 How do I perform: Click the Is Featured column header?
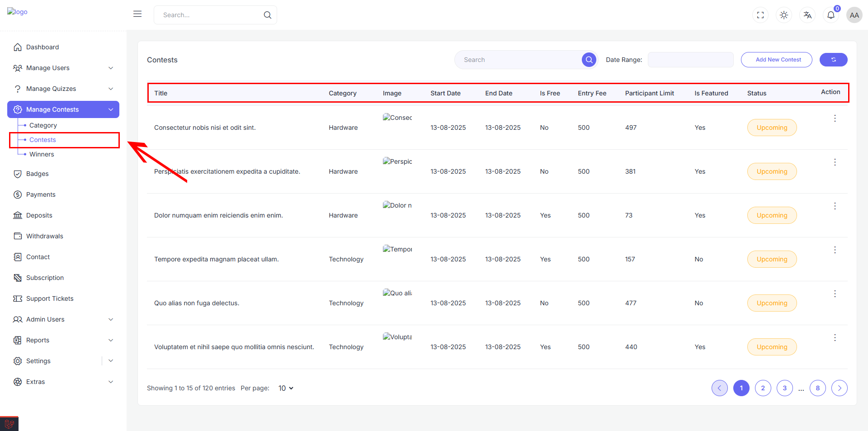(711, 93)
